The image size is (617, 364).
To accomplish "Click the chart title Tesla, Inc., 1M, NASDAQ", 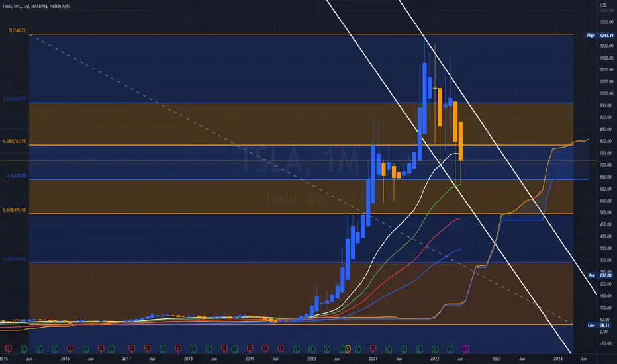I will (36, 6).
